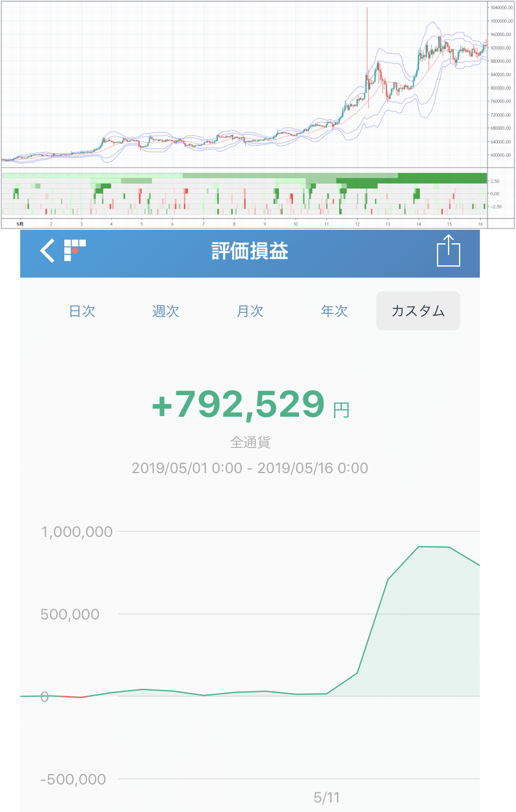This screenshot has width=516, height=812.
Task: Click the 5月 label on candlestick time axis
Action: coord(20,224)
